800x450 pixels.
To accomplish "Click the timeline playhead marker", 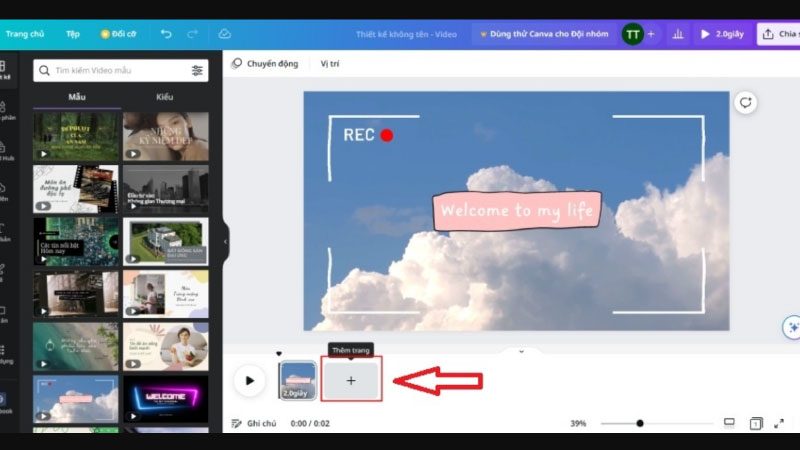I will pyautogui.click(x=279, y=353).
